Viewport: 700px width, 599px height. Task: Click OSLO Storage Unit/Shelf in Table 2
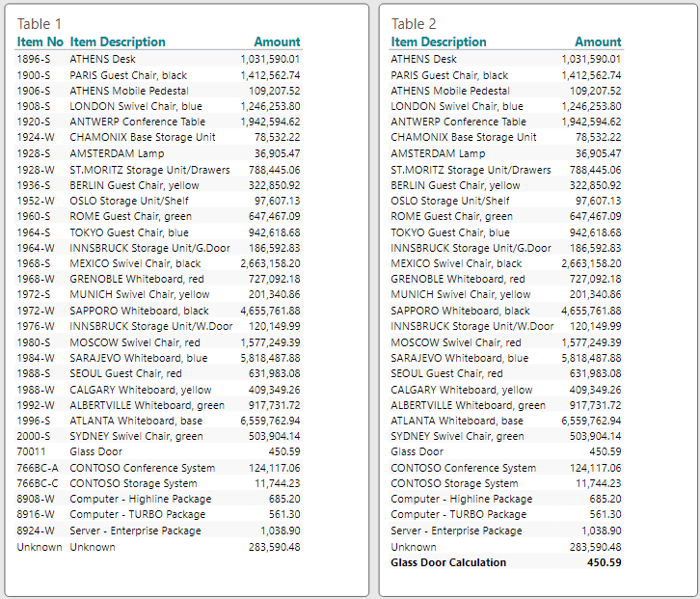tap(450, 201)
